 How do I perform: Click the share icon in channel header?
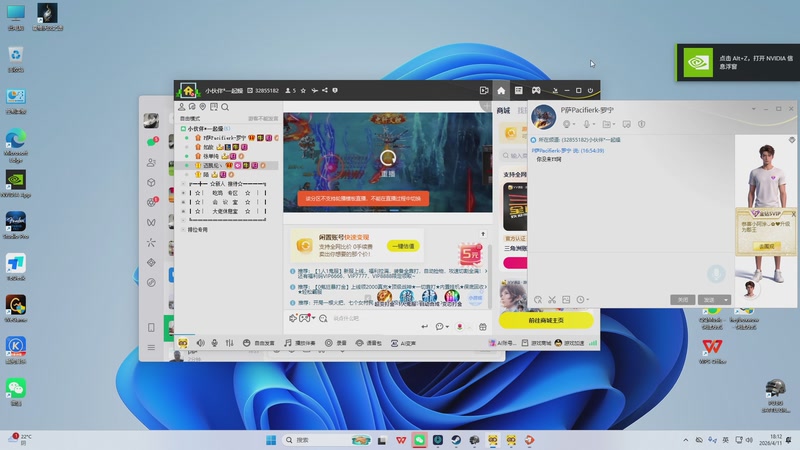[324, 90]
